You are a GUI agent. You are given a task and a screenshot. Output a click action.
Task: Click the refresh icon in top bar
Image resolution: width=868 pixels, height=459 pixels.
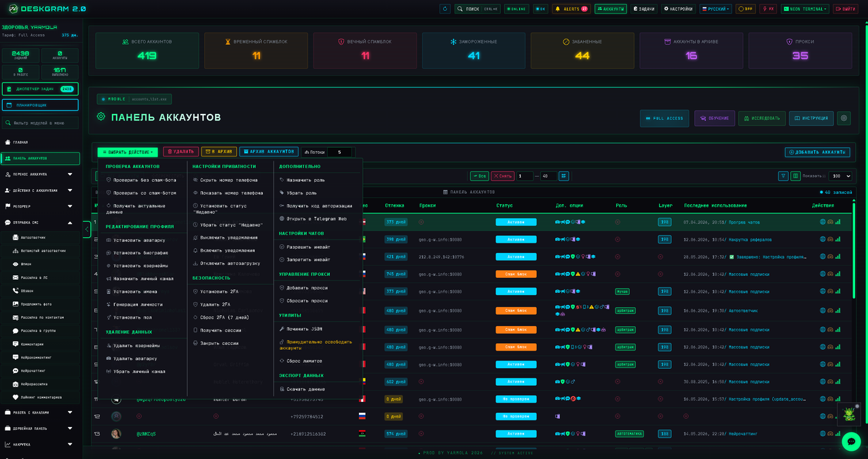[445, 9]
